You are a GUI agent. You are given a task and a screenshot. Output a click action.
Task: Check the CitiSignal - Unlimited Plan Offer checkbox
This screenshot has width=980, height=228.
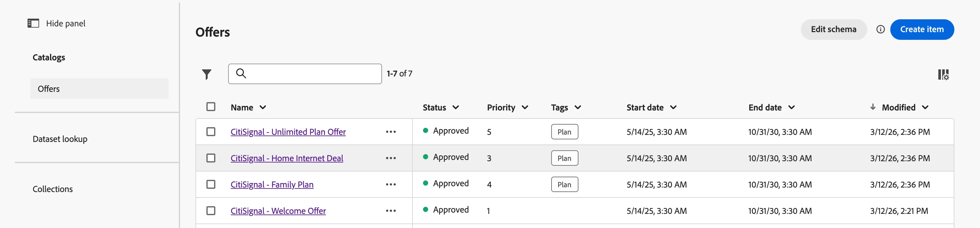pyautogui.click(x=211, y=132)
